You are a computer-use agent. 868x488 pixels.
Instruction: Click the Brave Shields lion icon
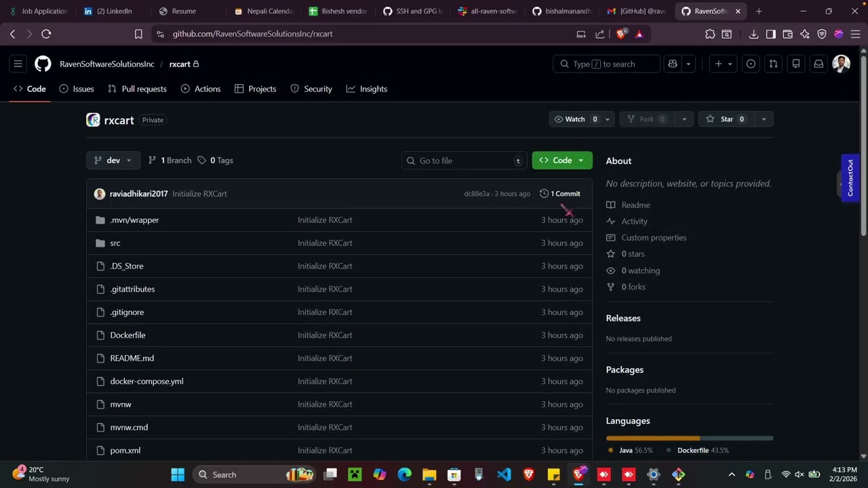[620, 34]
